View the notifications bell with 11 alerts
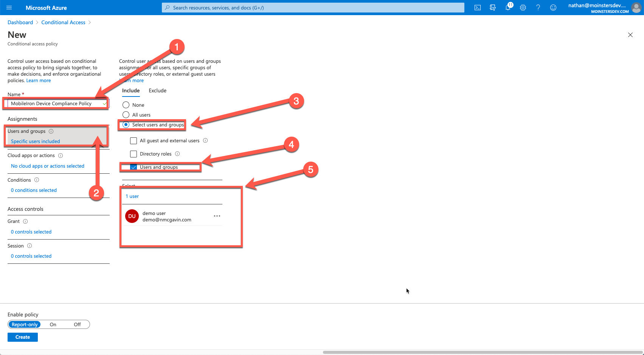644x355 pixels. click(508, 8)
